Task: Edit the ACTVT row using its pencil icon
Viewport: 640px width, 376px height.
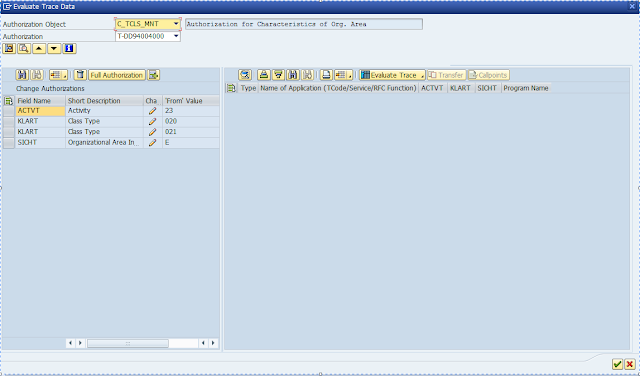Action: tap(152, 111)
